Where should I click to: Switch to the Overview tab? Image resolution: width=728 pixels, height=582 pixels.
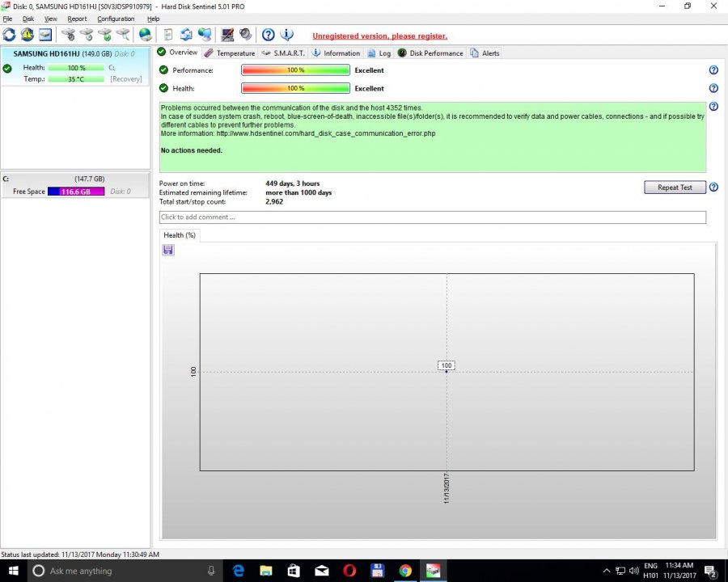pyautogui.click(x=178, y=53)
